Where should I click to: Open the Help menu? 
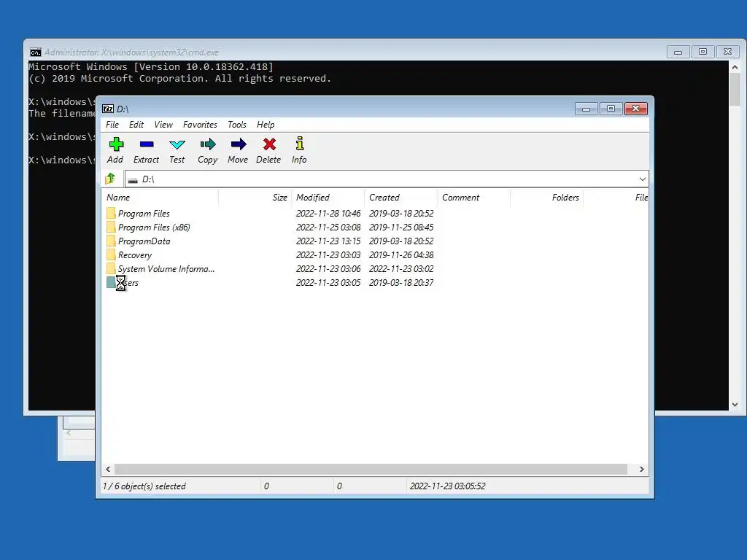pyautogui.click(x=266, y=125)
